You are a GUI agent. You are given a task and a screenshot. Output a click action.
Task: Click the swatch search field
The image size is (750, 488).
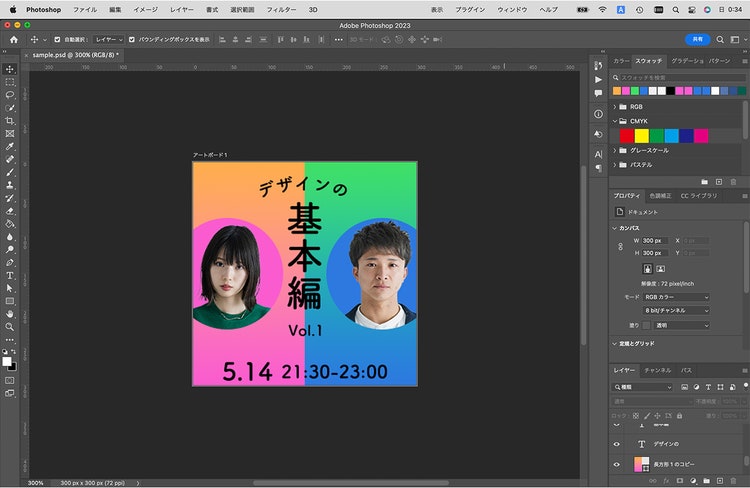(679, 78)
